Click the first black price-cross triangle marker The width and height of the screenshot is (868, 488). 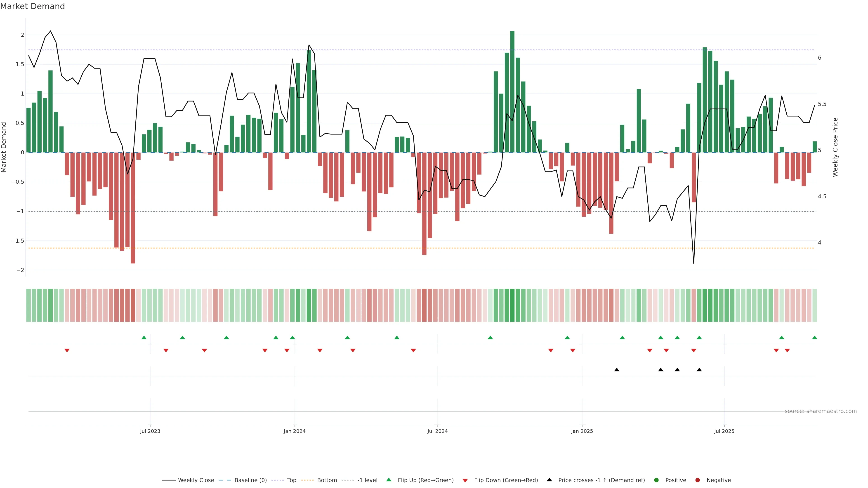pyautogui.click(x=617, y=370)
